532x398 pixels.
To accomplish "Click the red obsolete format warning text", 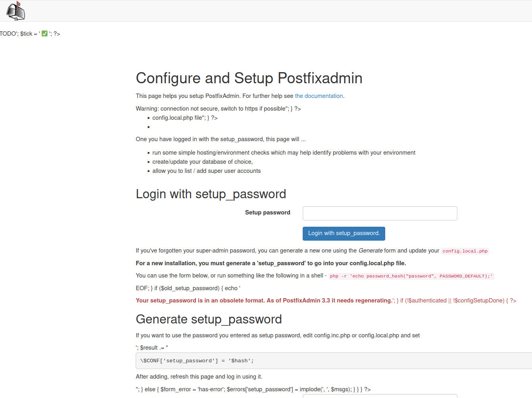I will [264, 300].
